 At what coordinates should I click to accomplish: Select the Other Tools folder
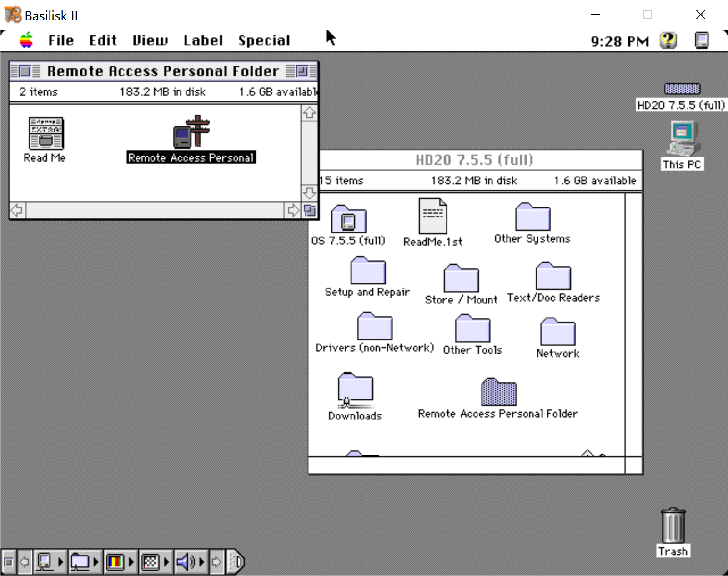[x=472, y=328]
